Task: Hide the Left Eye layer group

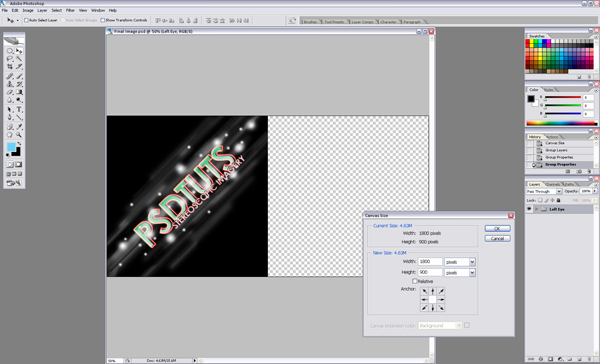Action: tap(529, 209)
